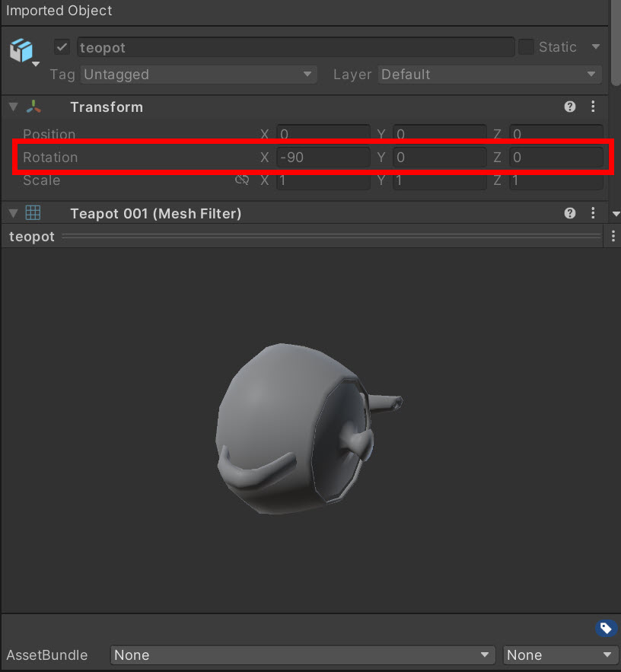621x672 pixels.
Task: Select Rotation Y value field
Action: 440,158
